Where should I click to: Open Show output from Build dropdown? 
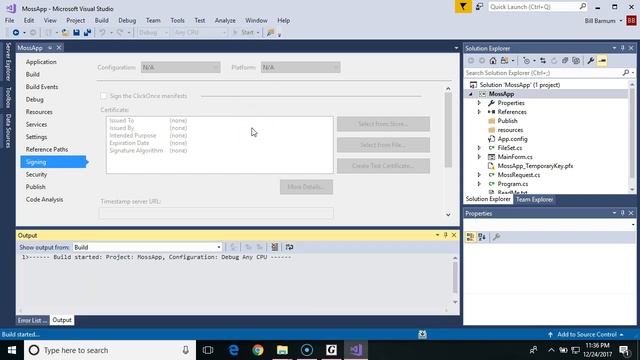click(147, 247)
